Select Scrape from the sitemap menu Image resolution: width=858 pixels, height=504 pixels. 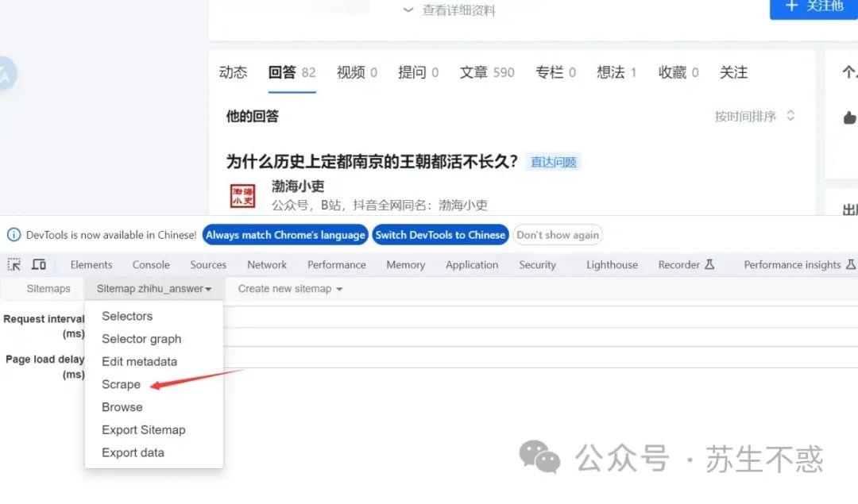click(121, 384)
